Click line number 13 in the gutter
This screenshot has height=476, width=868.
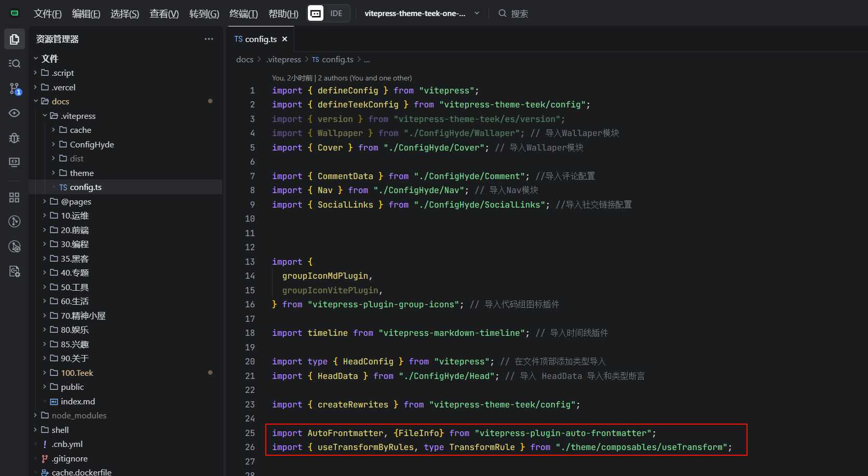(250, 262)
